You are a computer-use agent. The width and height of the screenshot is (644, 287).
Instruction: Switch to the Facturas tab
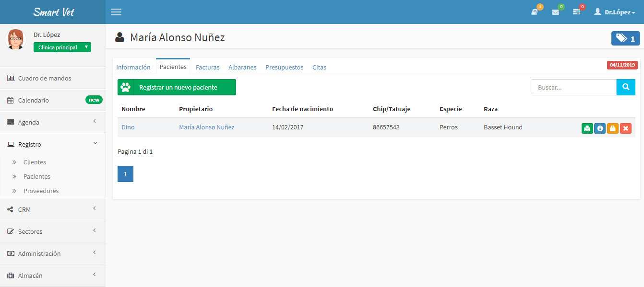coord(208,67)
